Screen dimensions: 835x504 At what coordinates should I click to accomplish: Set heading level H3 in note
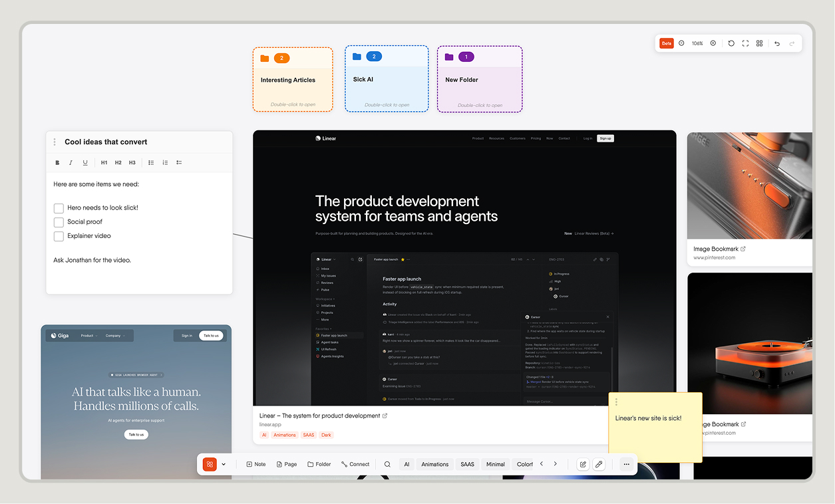pos(132,162)
